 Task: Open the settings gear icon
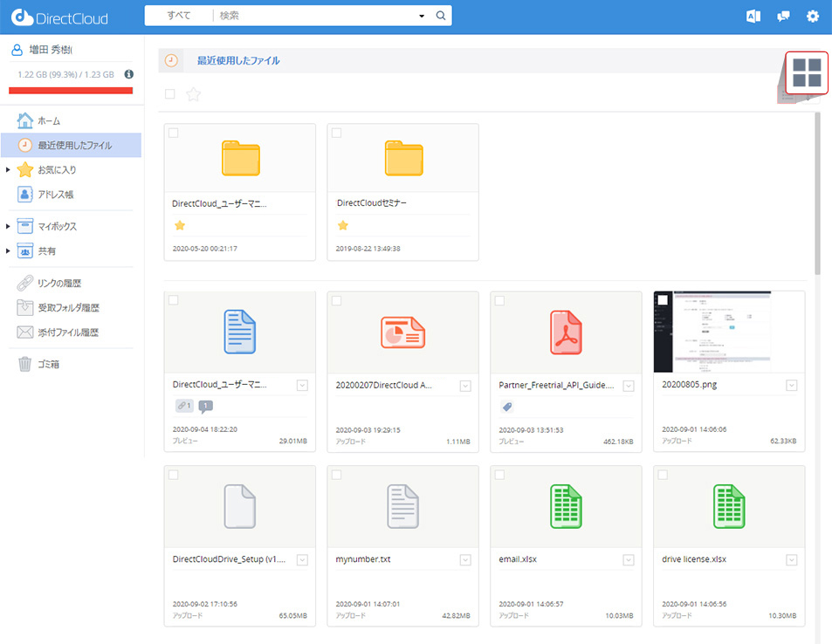pos(813,17)
